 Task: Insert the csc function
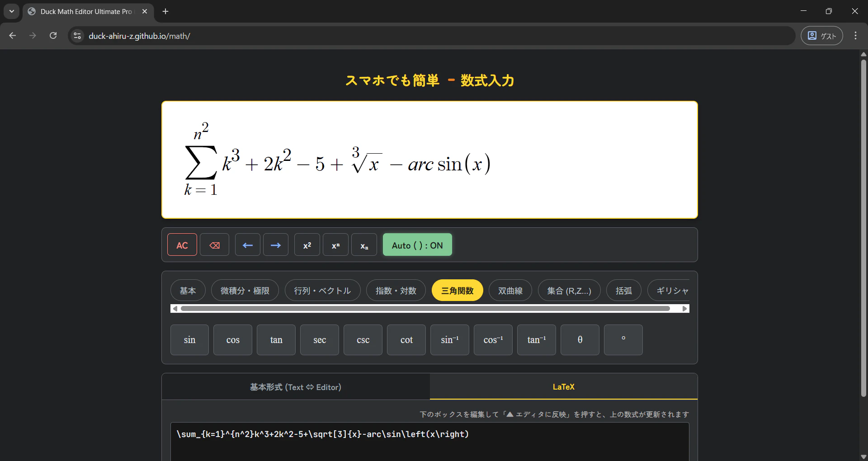point(363,340)
